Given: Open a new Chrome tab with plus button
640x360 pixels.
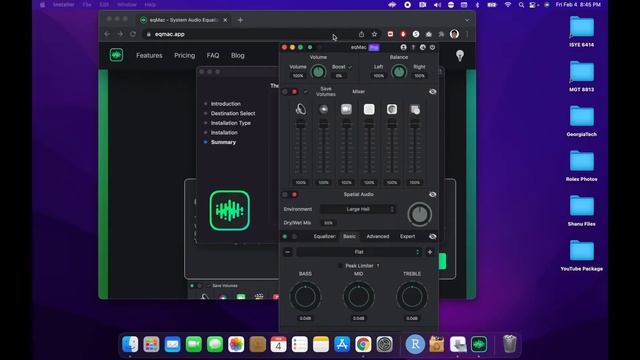Looking at the screenshot, I should 240,20.
